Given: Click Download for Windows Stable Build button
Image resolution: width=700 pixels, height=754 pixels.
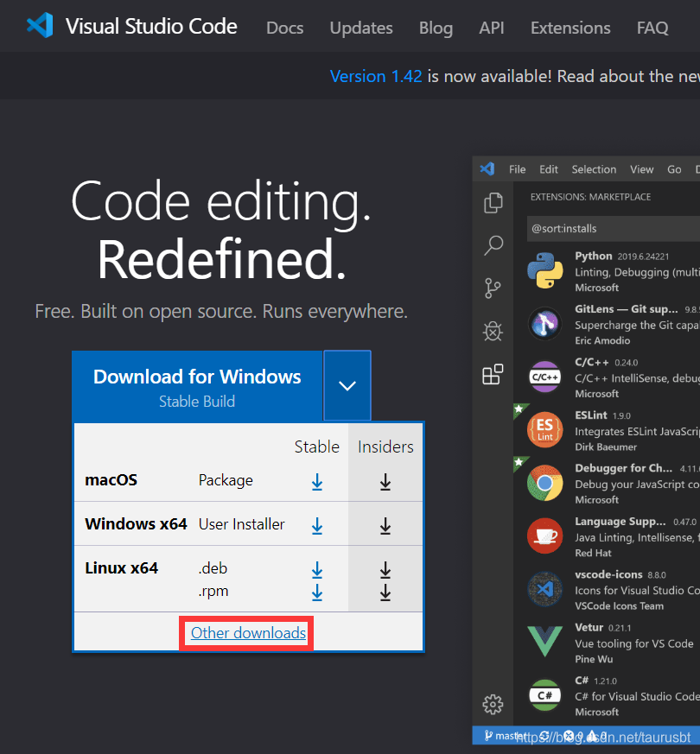Looking at the screenshot, I should (197, 386).
